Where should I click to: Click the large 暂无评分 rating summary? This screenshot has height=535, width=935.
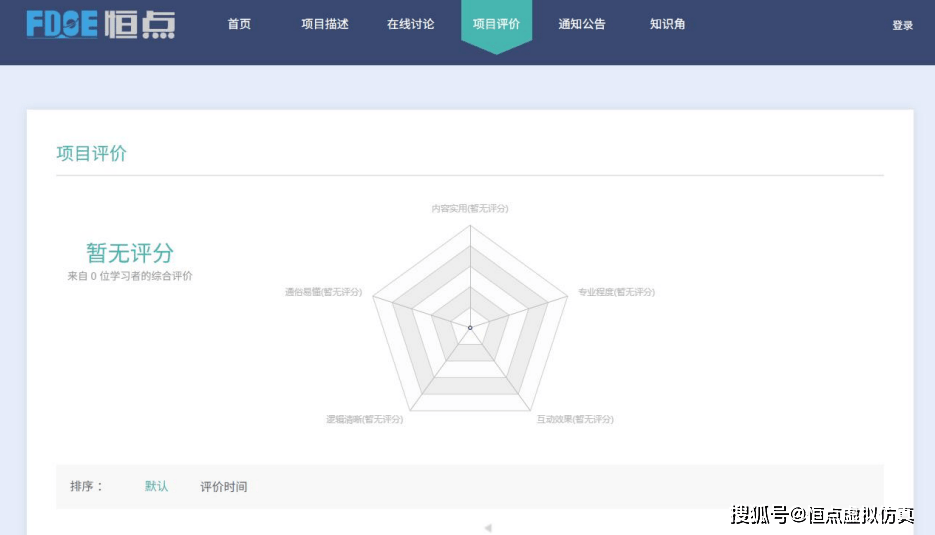tap(130, 253)
